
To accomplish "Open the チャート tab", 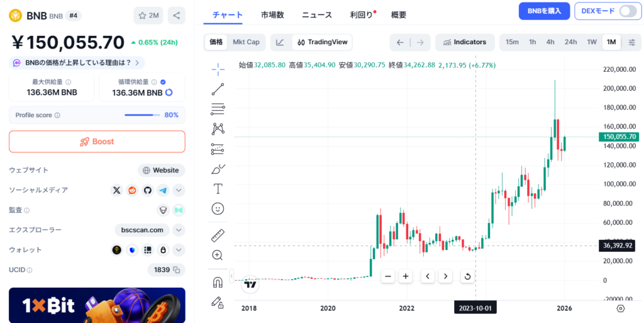I will pyautogui.click(x=227, y=15).
